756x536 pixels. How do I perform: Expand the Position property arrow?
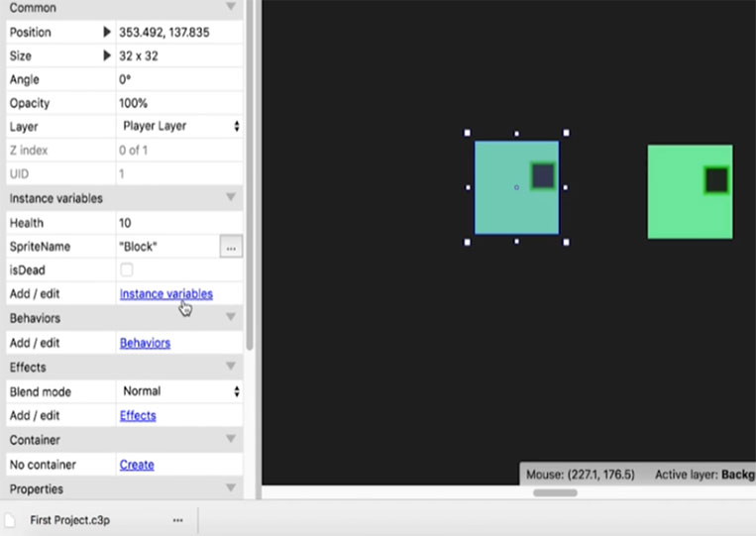point(107,32)
